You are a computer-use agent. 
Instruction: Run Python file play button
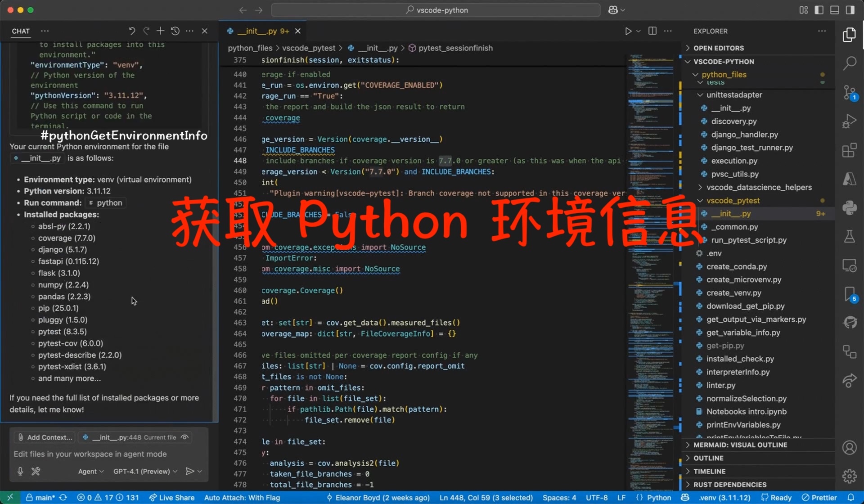(628, 31)
